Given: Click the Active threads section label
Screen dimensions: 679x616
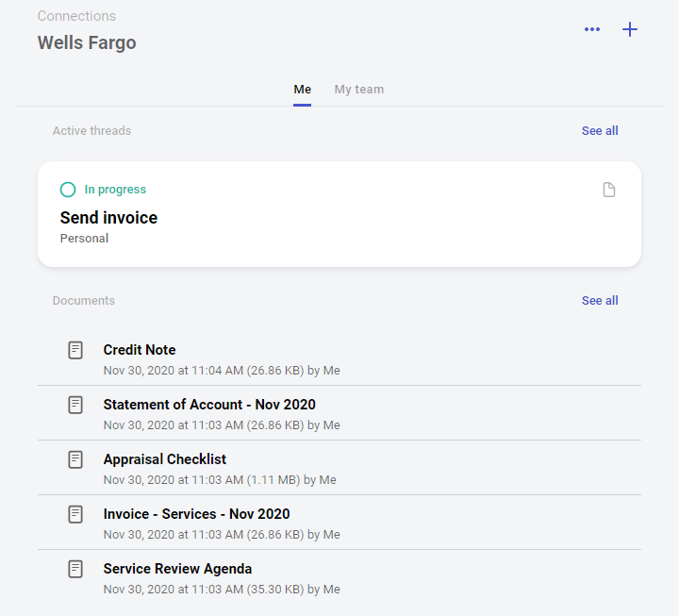Looking at the screenshot, I should [91, 131].
